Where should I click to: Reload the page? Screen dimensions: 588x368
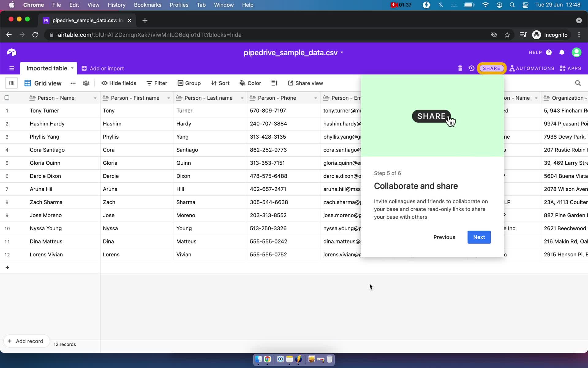[x=35, y=35]
